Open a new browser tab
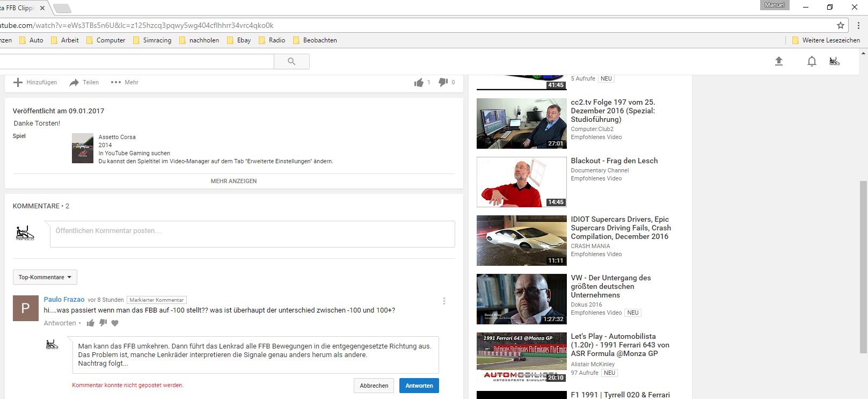Viewport: 868px width, 399px height. (x=62, y=8)
